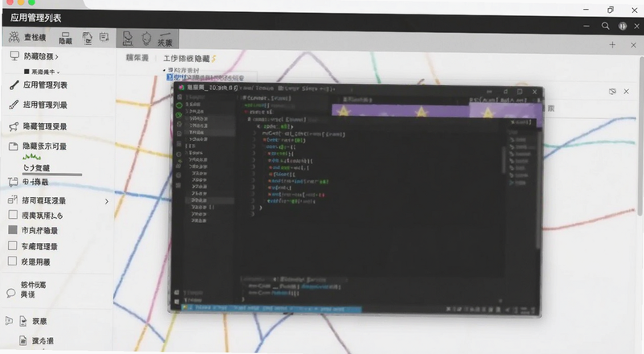Open the topmost icon in the editor activity bar
644x354 pixels.
coord(180,97)
